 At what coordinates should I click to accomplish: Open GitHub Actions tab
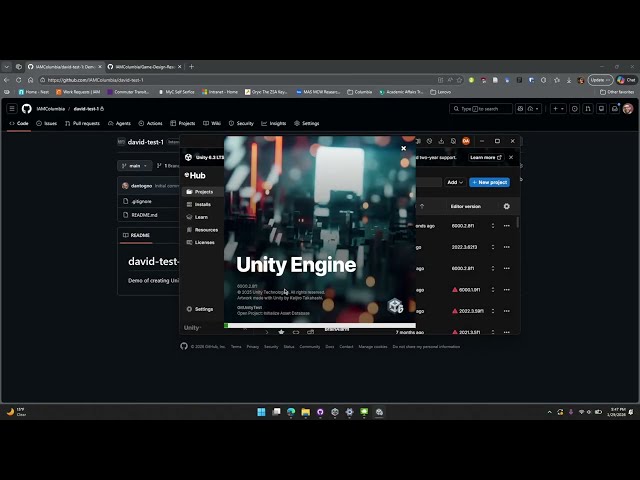pyautogui.click(x=150, y=123)
